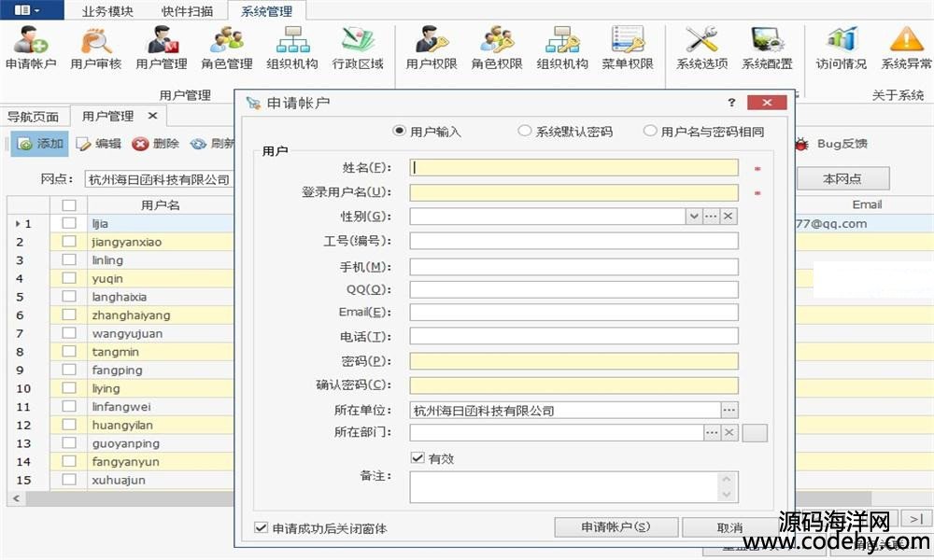Switch to the 业务模块 ribbon tab
This screenshot has height=560, width=934.
(x=107, y=11)
